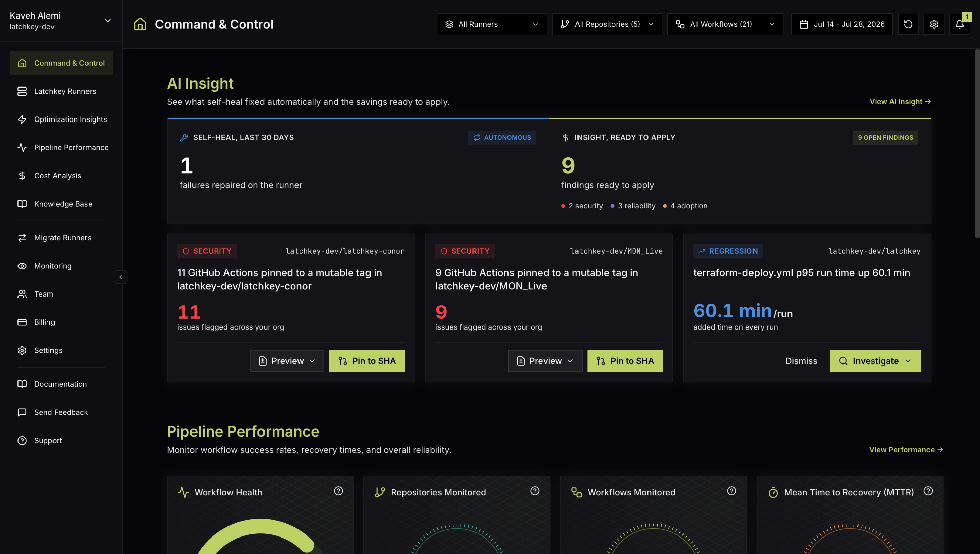The image size is (980, 554).
Task: Click the 9 OPEN FINDINGS badge
Action: pyautogui.click(x=885, y=137)
